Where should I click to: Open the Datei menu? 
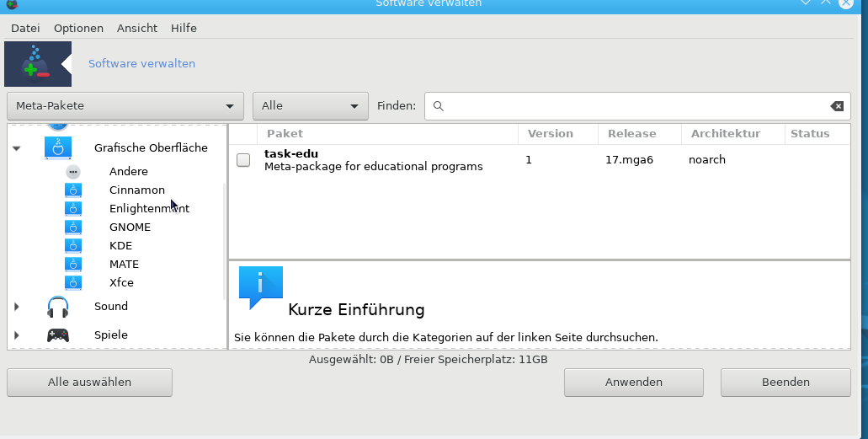(25, 28)
